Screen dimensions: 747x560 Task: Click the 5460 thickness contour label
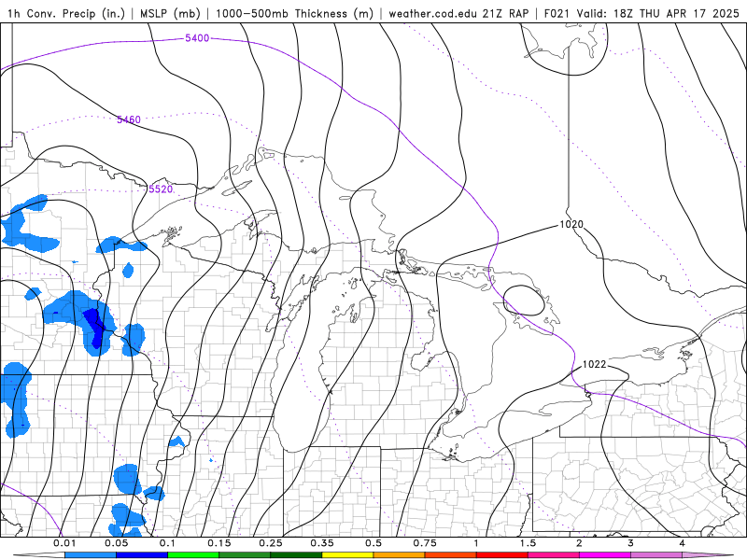(129, 119)
